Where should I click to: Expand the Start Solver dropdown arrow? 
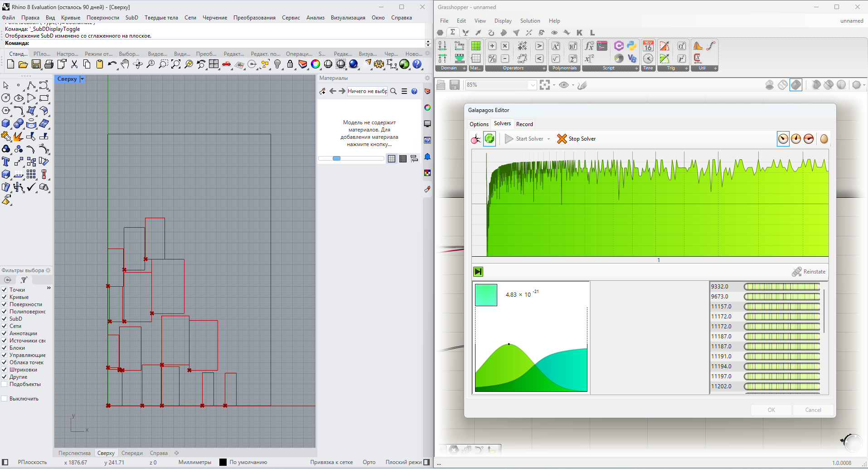pos(548,139)
